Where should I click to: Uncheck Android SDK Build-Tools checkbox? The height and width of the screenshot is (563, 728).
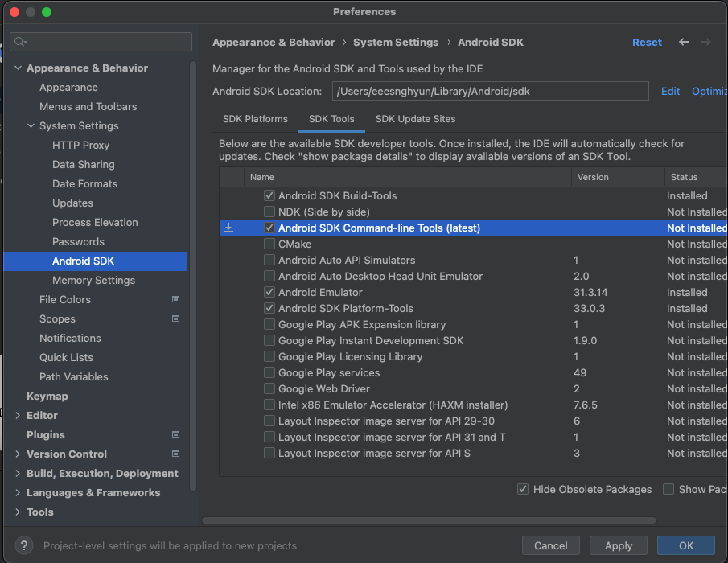tap(269, 196)
